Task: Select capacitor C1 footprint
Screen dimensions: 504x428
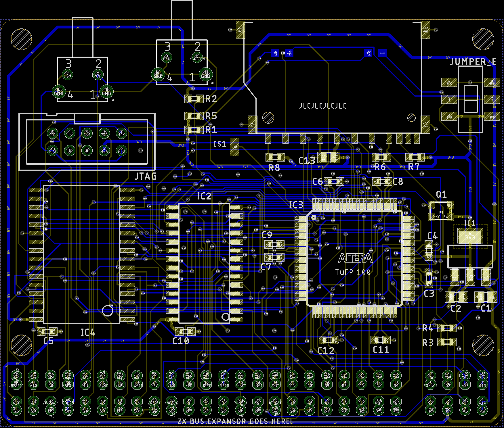Action: pyautogui.click(x=486, y=297)
